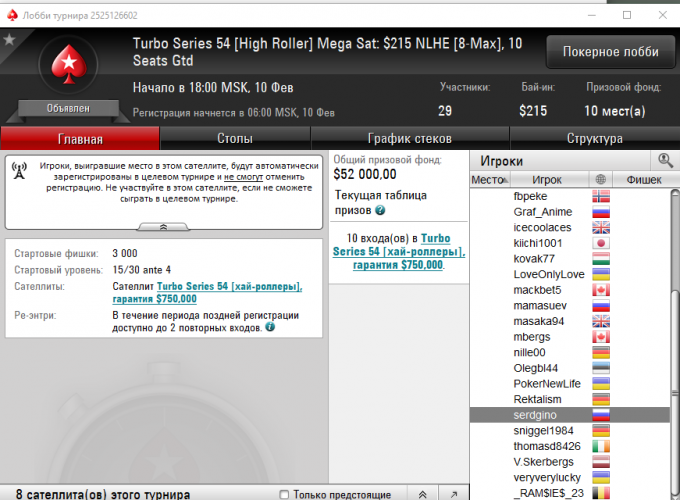Select player kiichi1001
The image size is (680, 500).
coord(570,243)
